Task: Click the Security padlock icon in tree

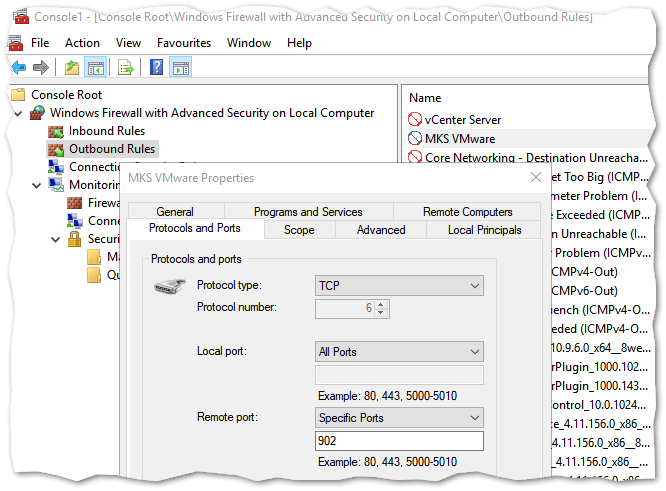Action: click(74, 239)
